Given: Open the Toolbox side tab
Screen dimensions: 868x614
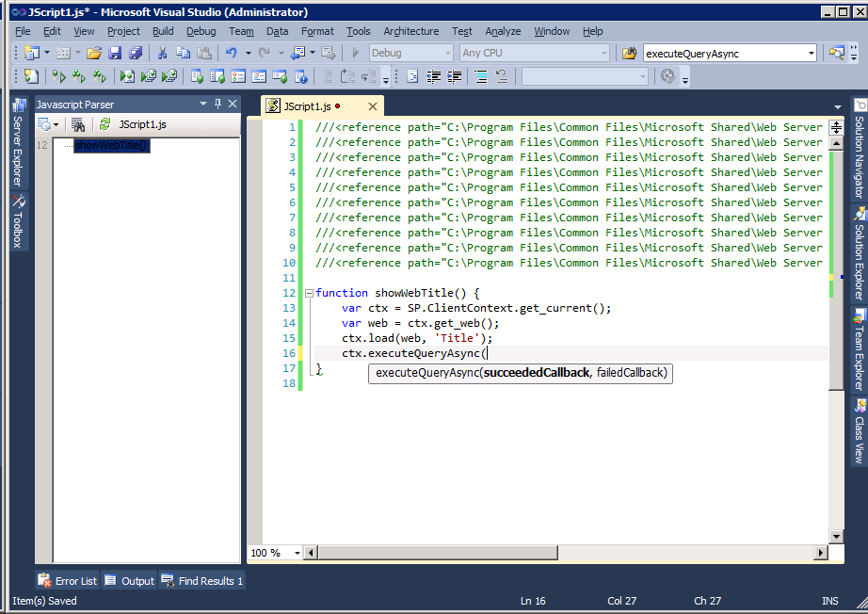Looking at the screenshot, I should click(18, 221).
